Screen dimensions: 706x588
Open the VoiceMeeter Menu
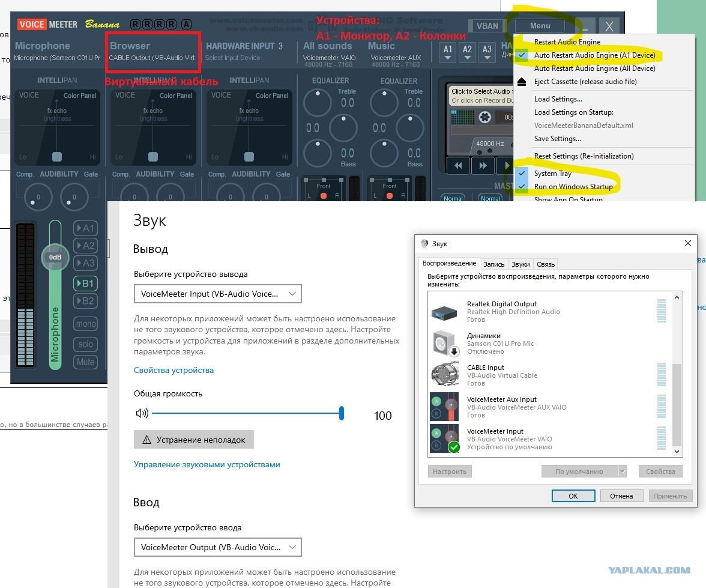540,26
